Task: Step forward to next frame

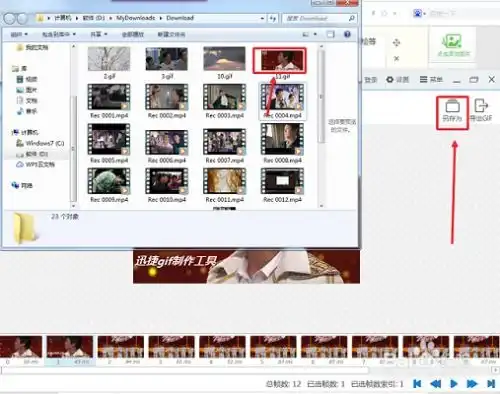Action: tap(472, 384)
